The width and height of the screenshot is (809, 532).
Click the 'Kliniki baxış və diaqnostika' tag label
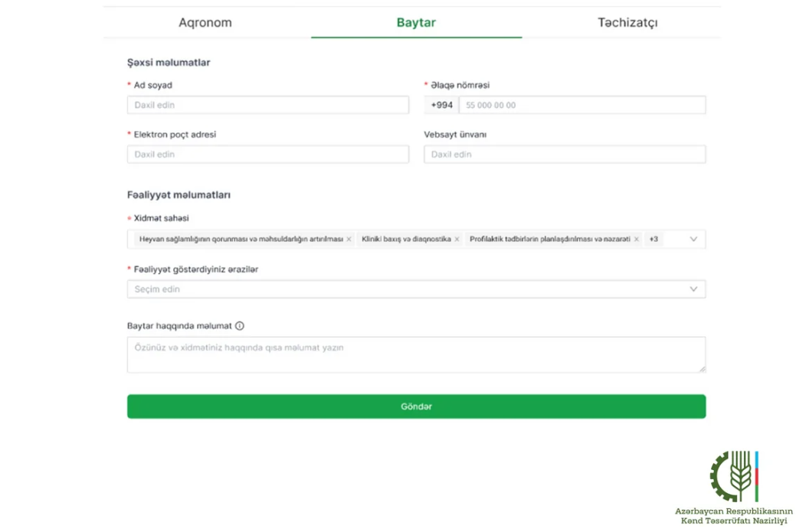tap(406, 240)
